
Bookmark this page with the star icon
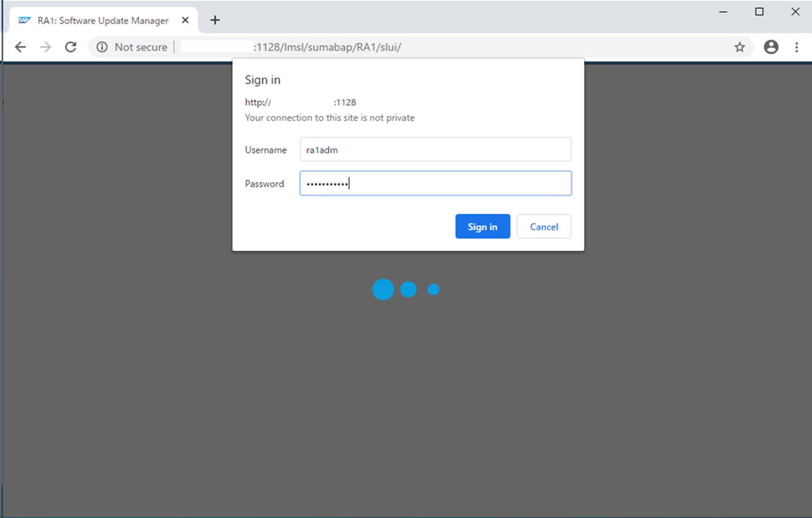point(740,47)
